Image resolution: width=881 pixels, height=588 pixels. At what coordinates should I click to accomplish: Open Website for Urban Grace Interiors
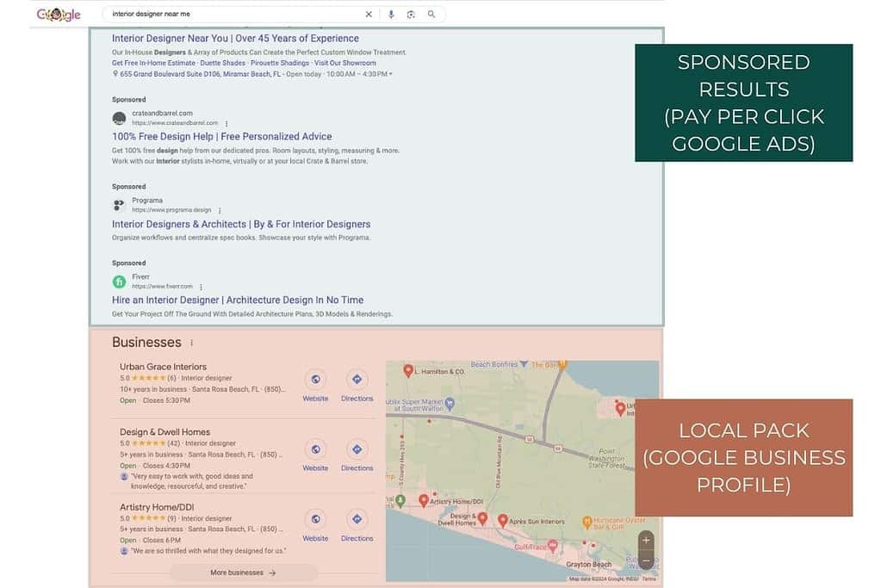[315, 379]
